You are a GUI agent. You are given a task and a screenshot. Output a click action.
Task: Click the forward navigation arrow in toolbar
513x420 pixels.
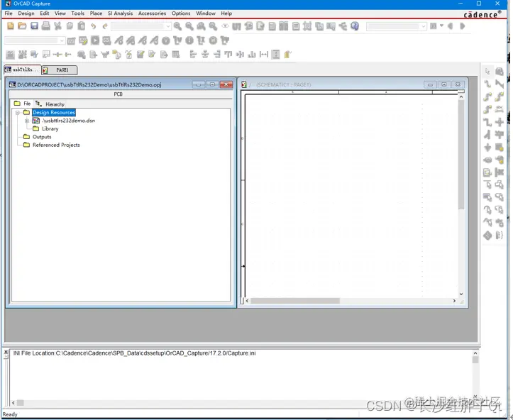[463, 26]
